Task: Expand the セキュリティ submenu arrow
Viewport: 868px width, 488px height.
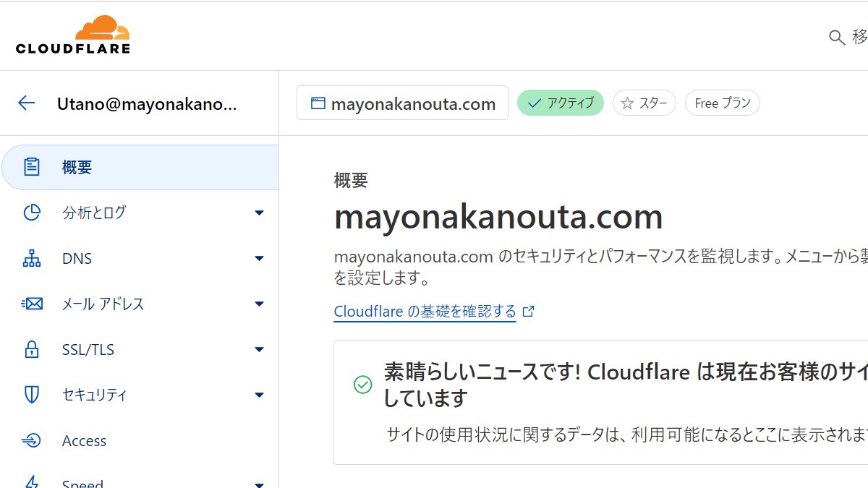Action: (260, 395)
